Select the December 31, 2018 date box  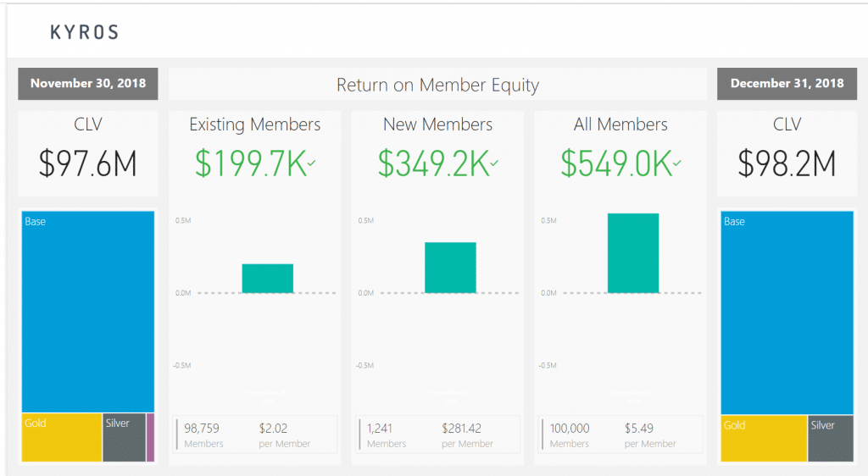click(x=787, y=83)
